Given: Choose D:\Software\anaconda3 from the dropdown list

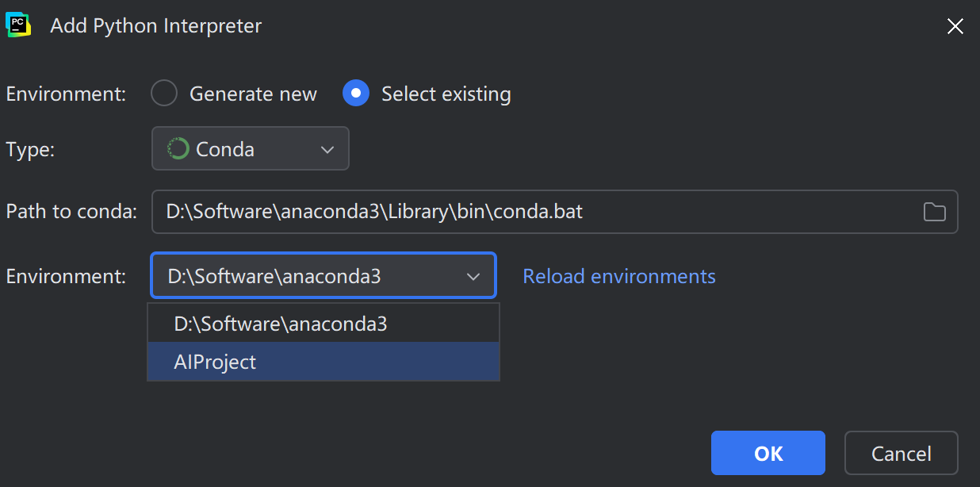Looking at the screenshot, I should (x=323, y=324).
